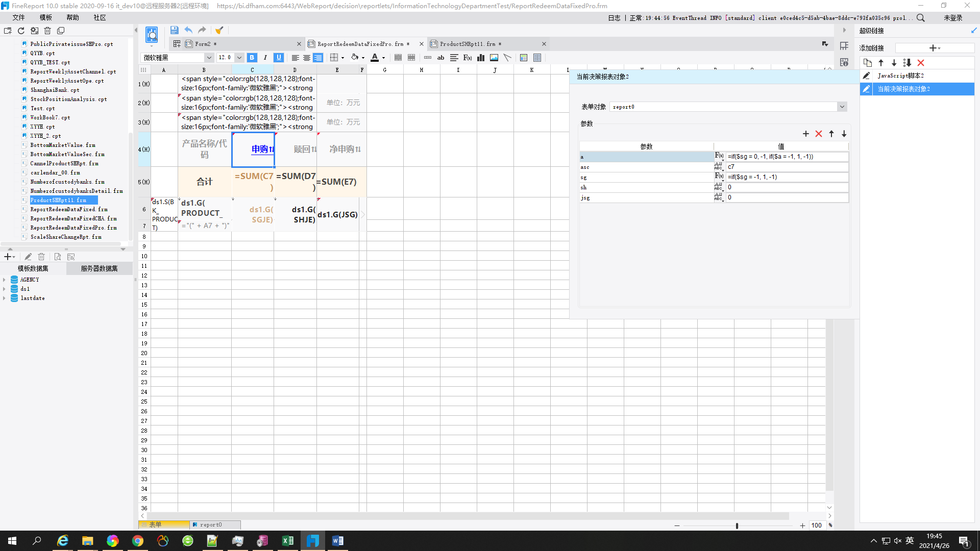Open search icon in the top bar
980x551 pixels.
tap(921, 18)
